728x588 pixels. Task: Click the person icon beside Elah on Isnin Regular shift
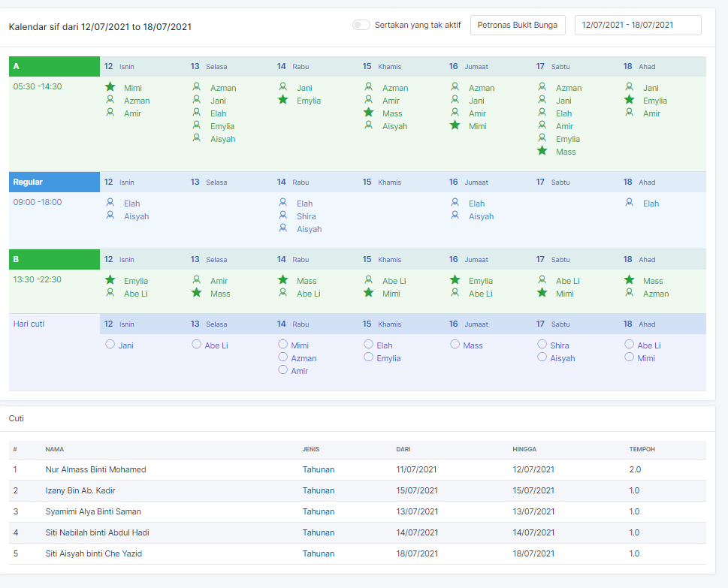110,202
